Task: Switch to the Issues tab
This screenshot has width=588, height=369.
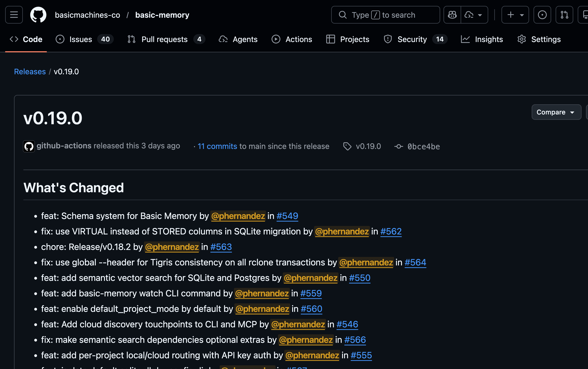Action: tap(84, 39)
